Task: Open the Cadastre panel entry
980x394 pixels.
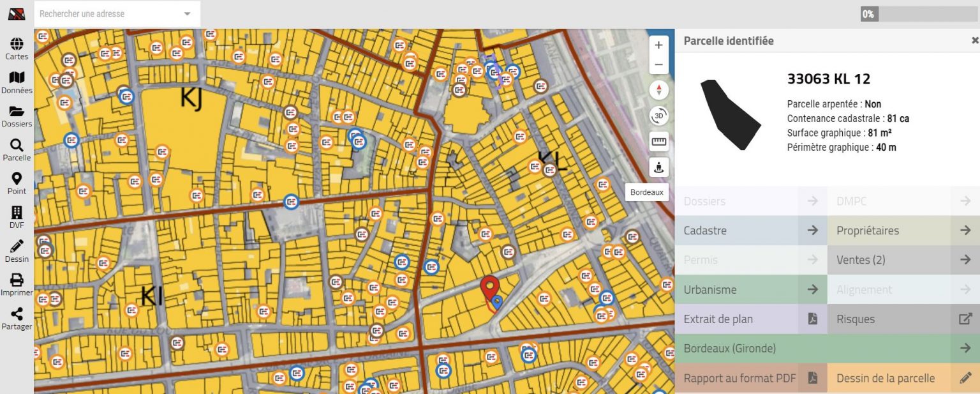Action: (x=750, y=231)
